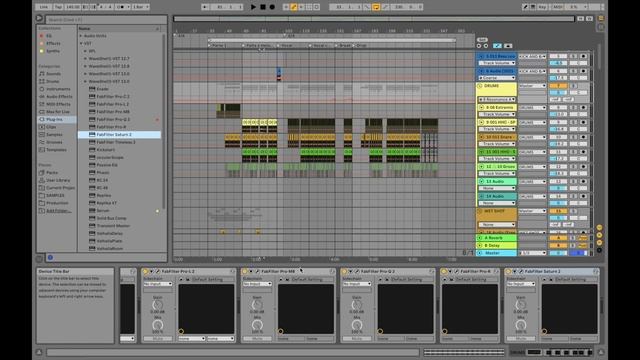Select ValhallaDelay plug-in
Image resolution: width=640 pixels, height=360 pixels.
(x=109, y=233)
